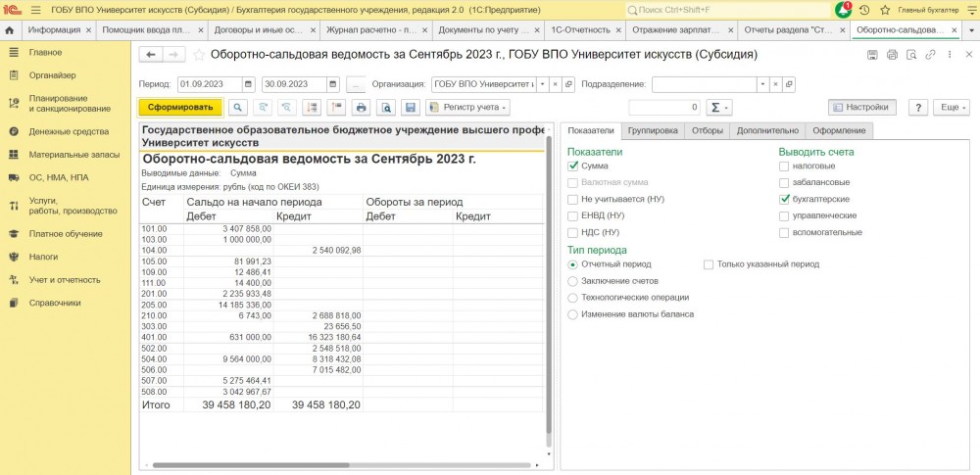
Task: Open Денежные средства section in sidebar
Action: tap(69, 131)
